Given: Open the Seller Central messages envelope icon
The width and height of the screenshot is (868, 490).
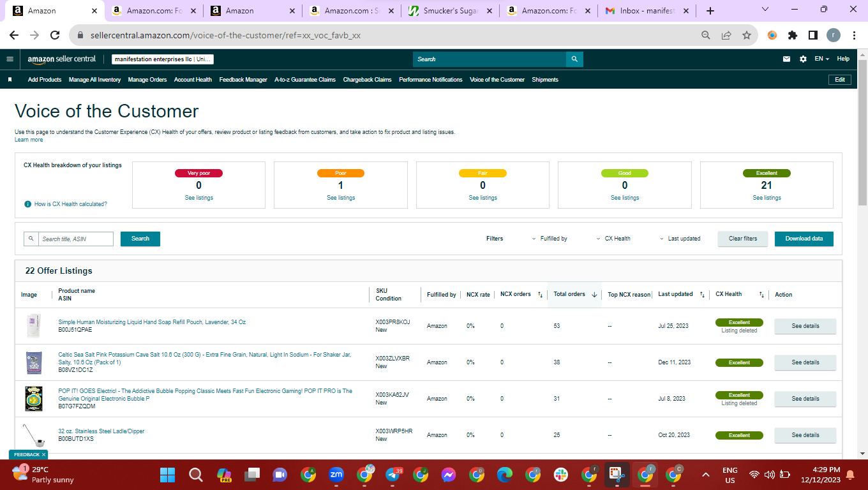Looking at the screenshot, I should (786, 59).
